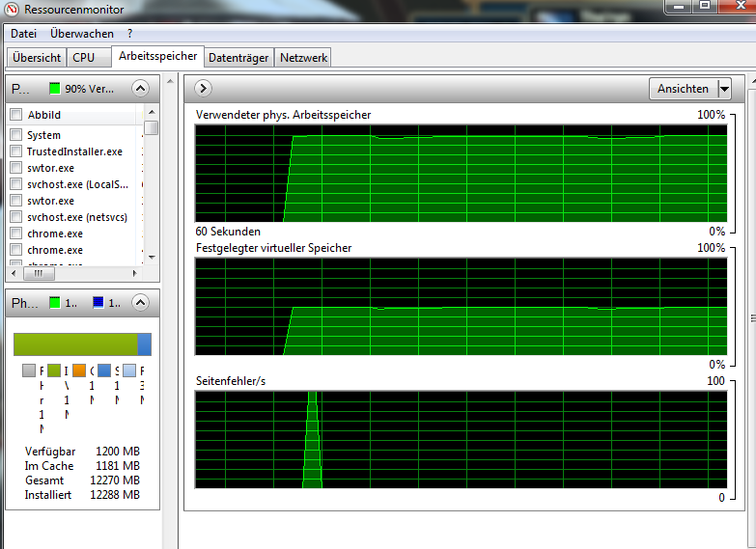This screenshot has width=756, height=549.
Task: Check the first swtor.exe checkbox
Action: (x=15, y=167)
